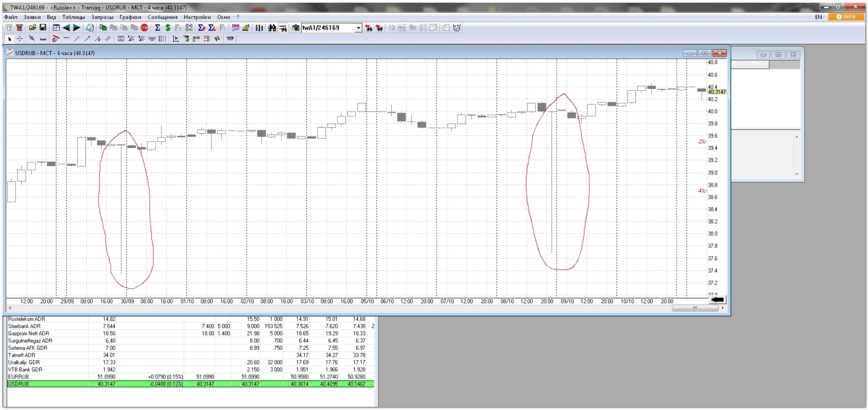Image resolution: width=868 pixels, height=410 pixels.
Task: Select the Sistema AFK GDR row
Action: pyautogui.click(x=191, y=348)
